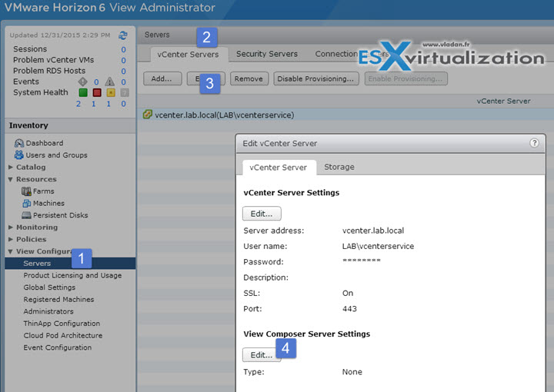Open the Connection Servers tab

(x=352, y=54)
